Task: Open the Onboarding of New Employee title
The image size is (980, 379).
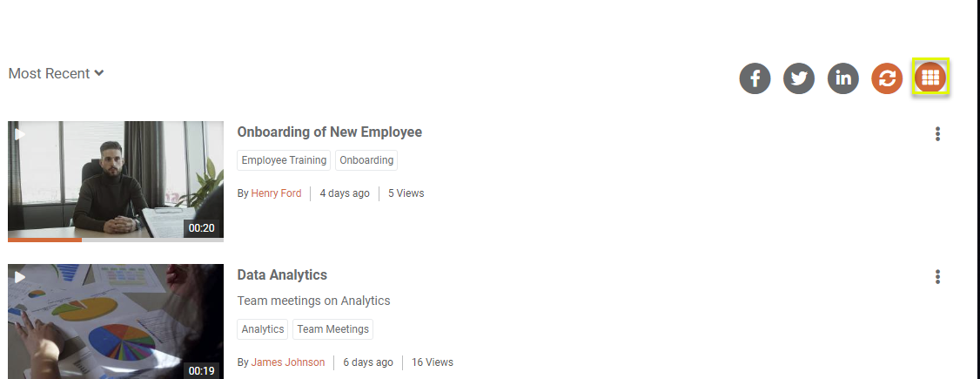Action: point(329,132)
